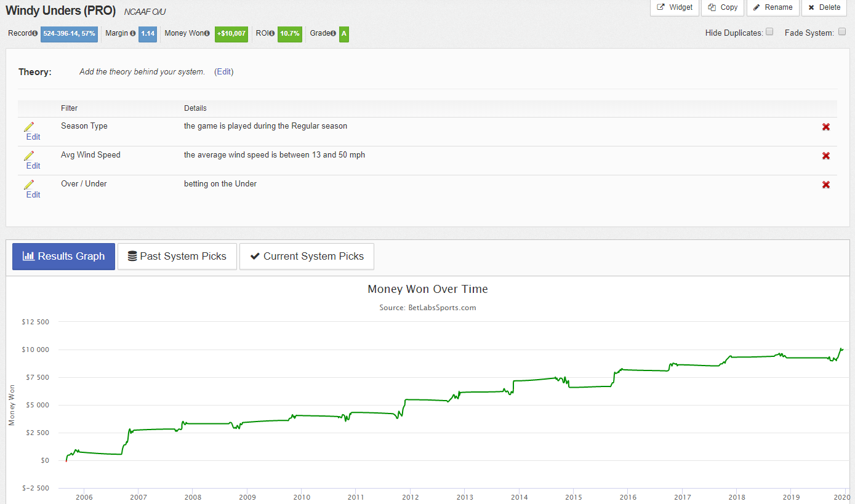Click the info icon next to Grade
The image size is (855, 504).
coord(334,33)
